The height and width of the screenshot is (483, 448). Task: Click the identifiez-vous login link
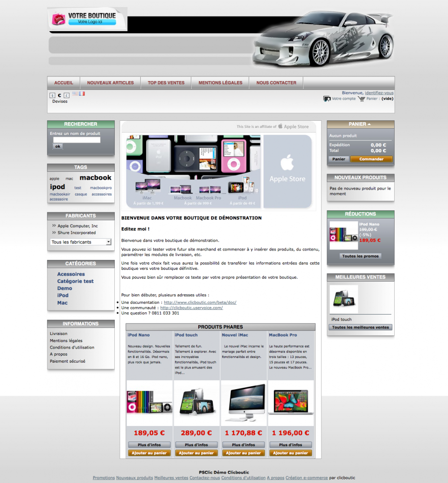379,93
